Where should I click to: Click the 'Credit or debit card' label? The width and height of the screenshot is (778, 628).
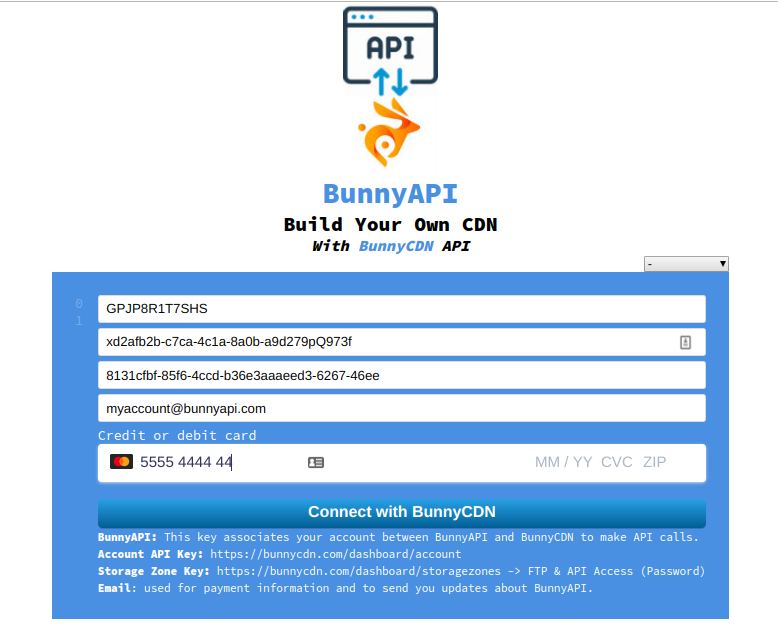[x=177, y=436]
